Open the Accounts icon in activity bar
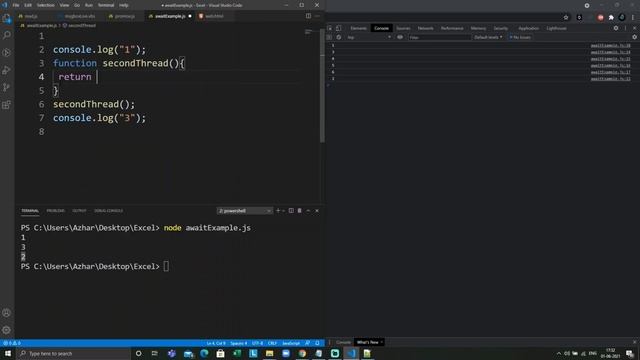 pyautogui.click(x=7, y=313)
